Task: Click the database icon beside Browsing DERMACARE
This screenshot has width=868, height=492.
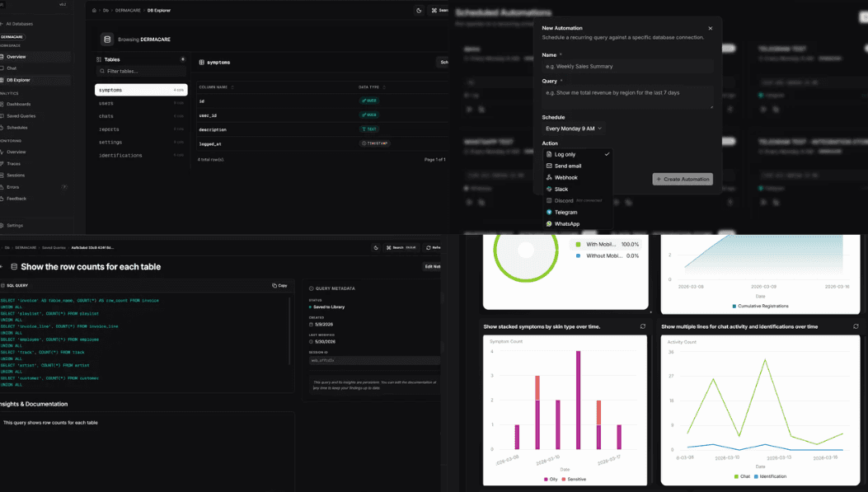Action: click(x=107, y=40)
